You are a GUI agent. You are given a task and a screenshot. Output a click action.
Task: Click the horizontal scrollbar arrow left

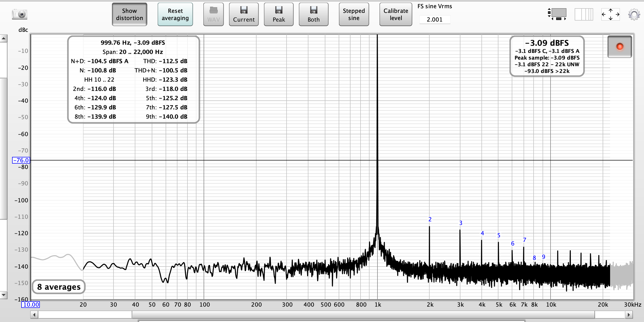34,314
